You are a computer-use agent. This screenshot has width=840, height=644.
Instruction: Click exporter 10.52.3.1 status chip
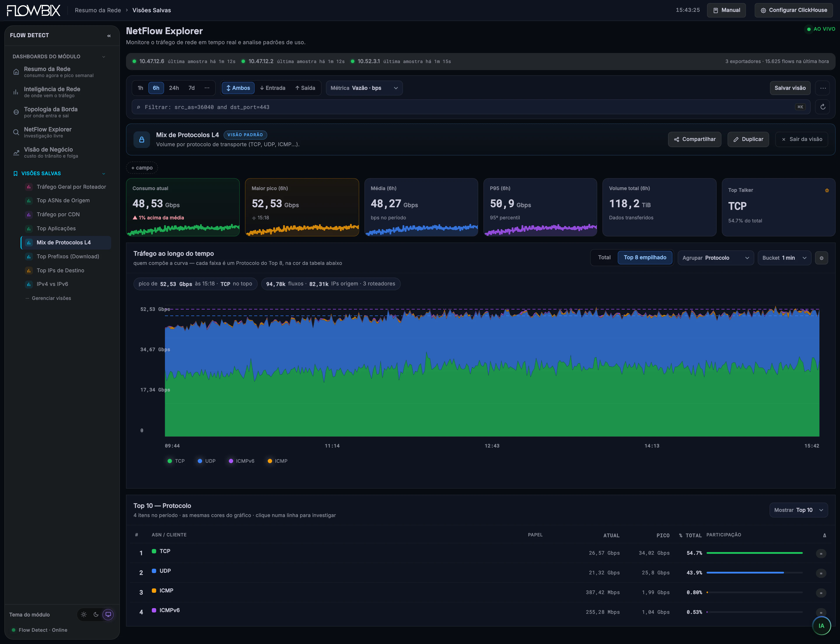tap(401, 61)
